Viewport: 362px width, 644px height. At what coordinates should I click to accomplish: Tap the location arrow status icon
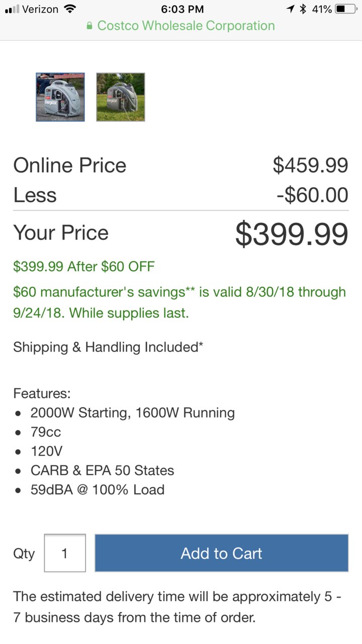point(291,9)
